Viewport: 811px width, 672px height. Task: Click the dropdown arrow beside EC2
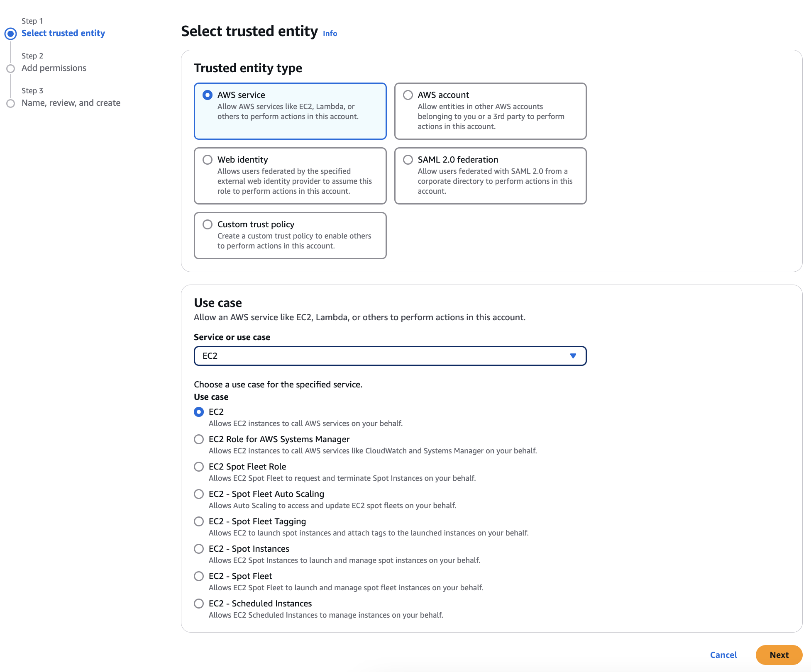[573, 356]
